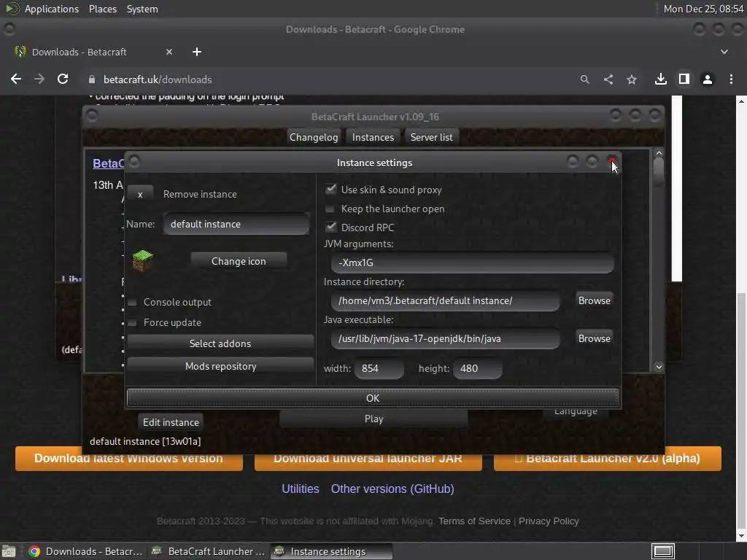The image size is (747, 560).
Task: Edit the instance Name field
Action: click(x=236, y=224)
